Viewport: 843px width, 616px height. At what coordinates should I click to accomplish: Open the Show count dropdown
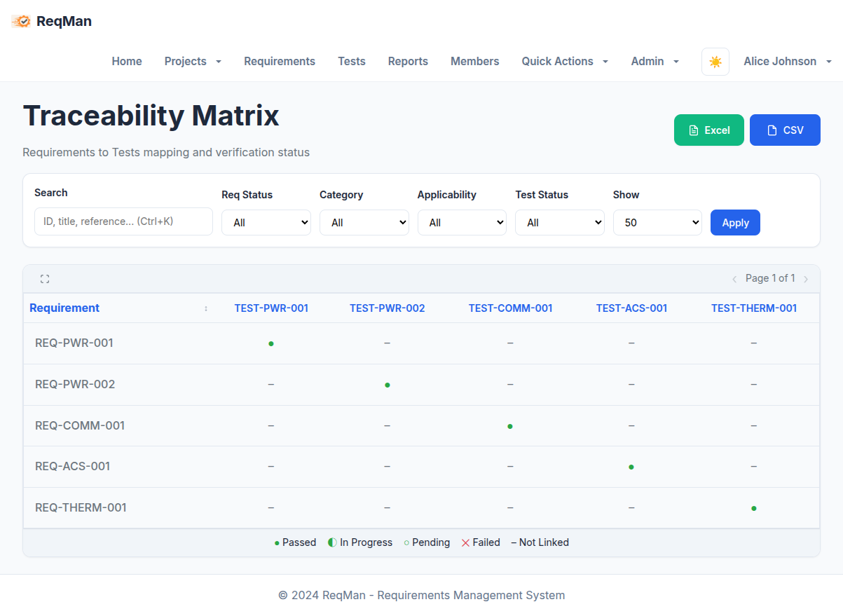pos(657,222)
